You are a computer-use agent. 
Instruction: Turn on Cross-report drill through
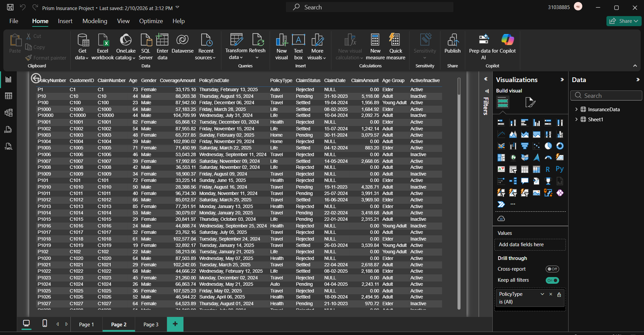tap(552, 269)
